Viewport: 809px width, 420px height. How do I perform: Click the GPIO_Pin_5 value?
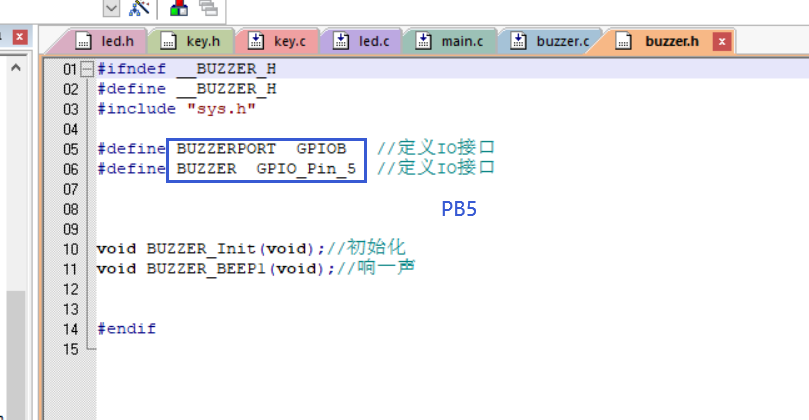(306, 169)
